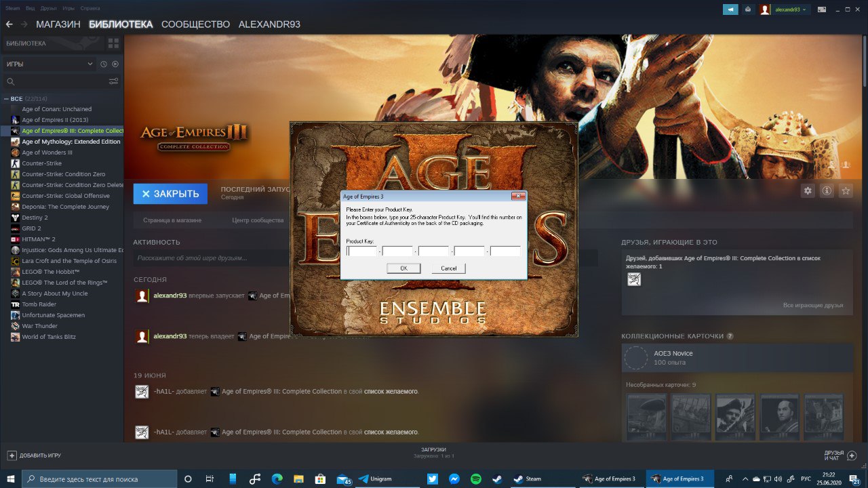Filter ready-to-play games with the play icon

pos(115,64)
